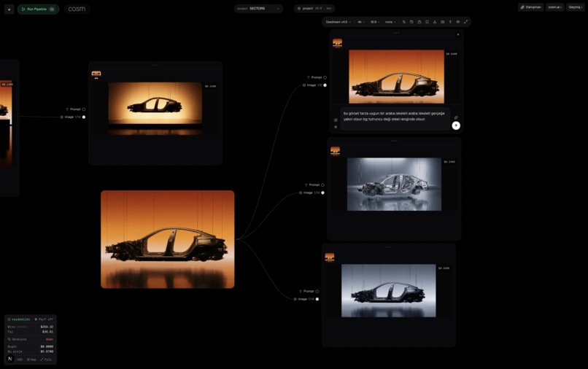Open the 16:9 aspect ratio dropdown in node toolbar
This screenshot has width=588, height=369.
pyautogui.click(x=375, y=22)
